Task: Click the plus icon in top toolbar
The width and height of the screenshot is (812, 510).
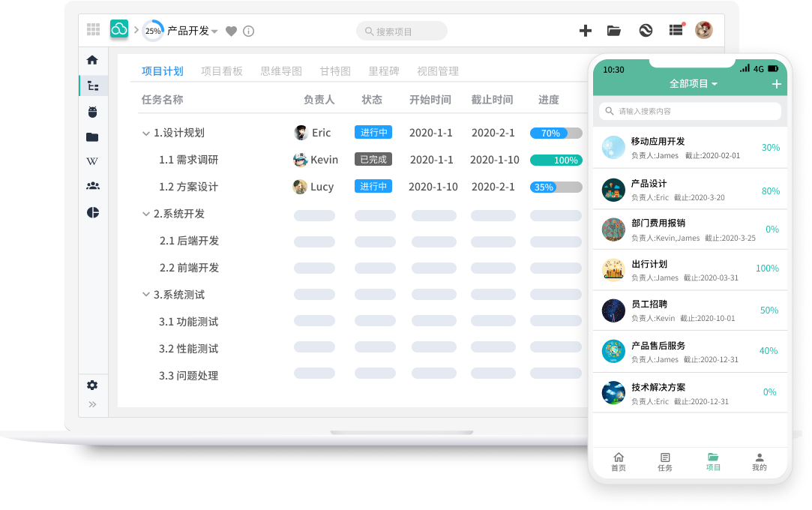Action: pos(586,31)
